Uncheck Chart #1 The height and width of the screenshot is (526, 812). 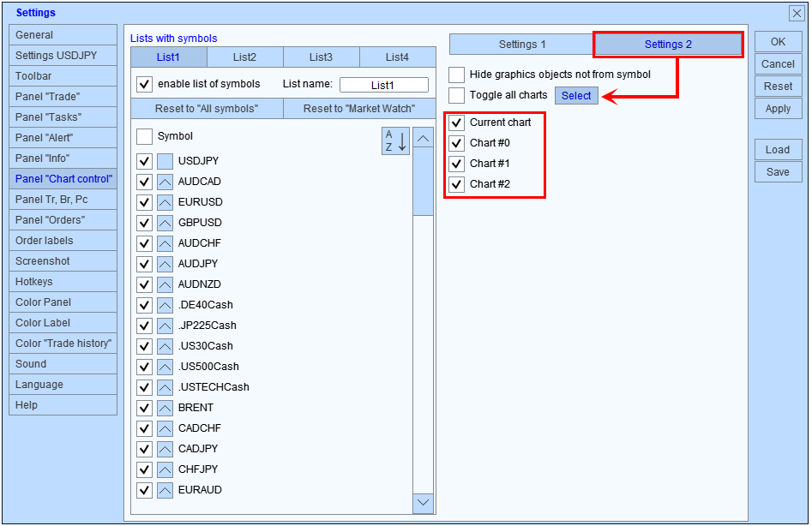456,164
